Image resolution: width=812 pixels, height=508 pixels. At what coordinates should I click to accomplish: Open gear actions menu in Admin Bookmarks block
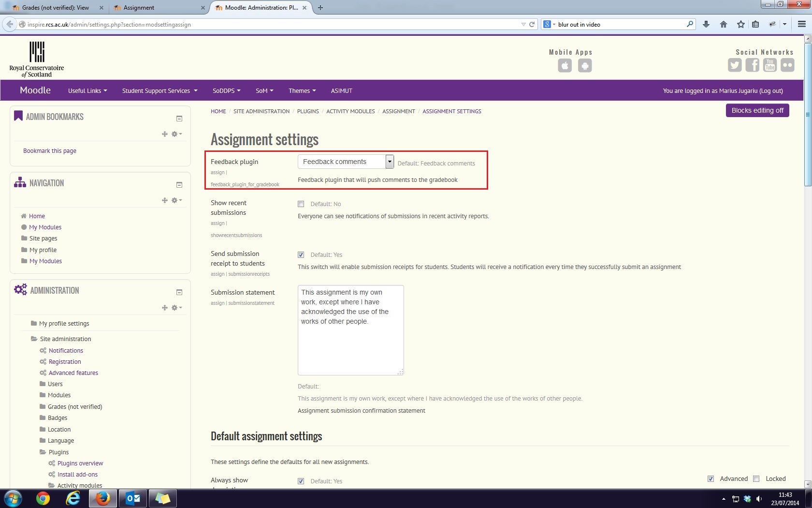point(176,134)
